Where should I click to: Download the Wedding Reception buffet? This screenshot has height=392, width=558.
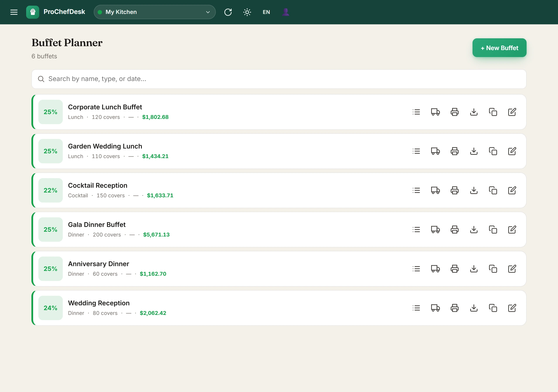474,308
